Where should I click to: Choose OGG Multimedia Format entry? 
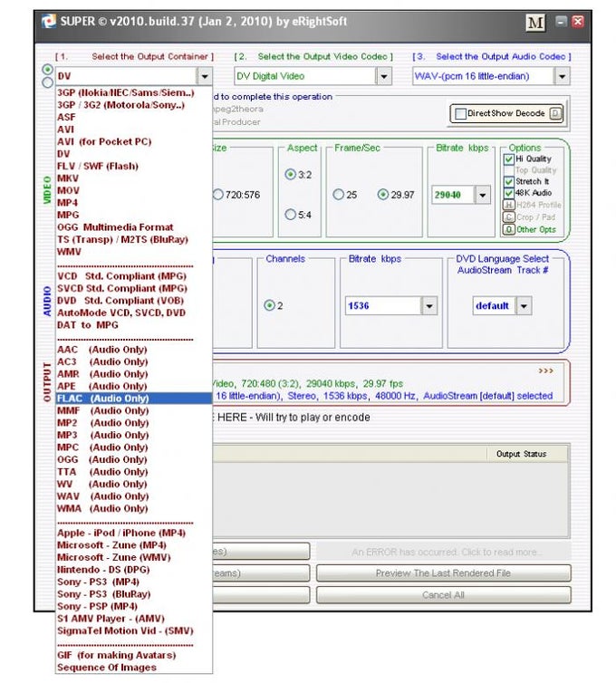coord(134,227)
